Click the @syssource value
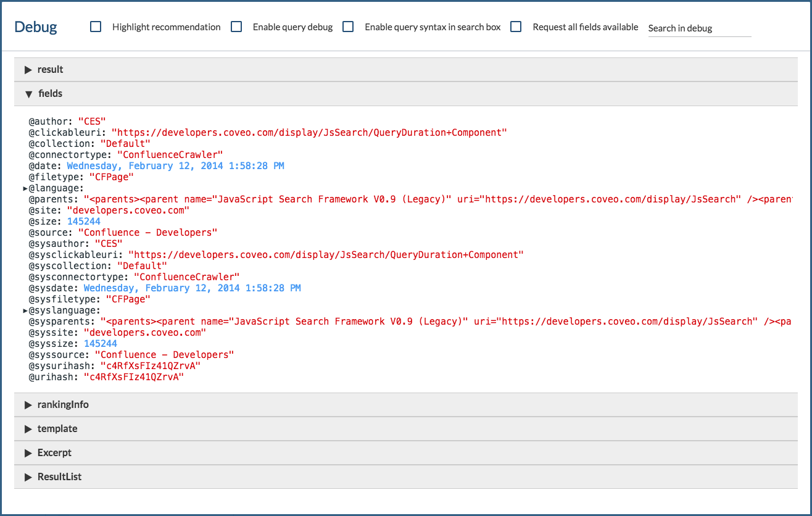812x516 pixels. (164, 355)
